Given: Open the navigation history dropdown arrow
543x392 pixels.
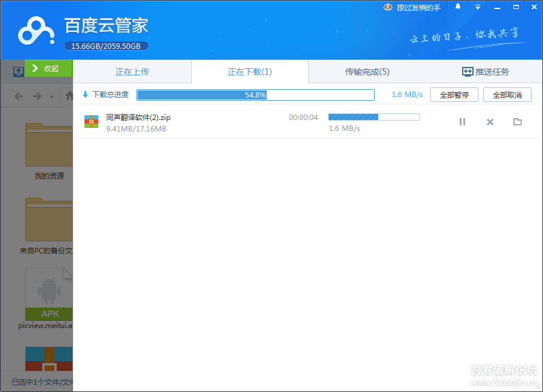Looking at the screenshot, I should tap(51, 97).
